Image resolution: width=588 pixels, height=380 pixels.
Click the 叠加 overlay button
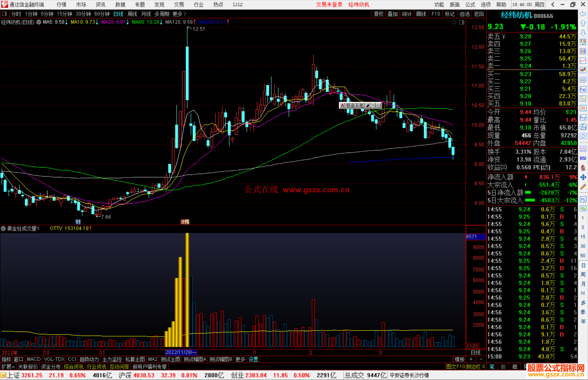click(393, 14)
